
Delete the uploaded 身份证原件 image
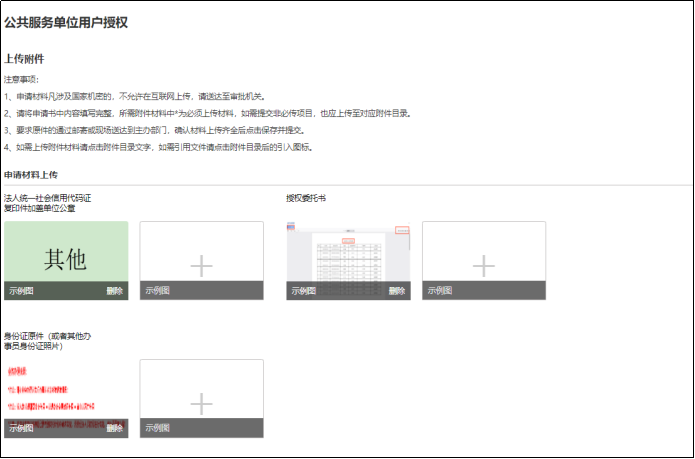click(115, 428)
